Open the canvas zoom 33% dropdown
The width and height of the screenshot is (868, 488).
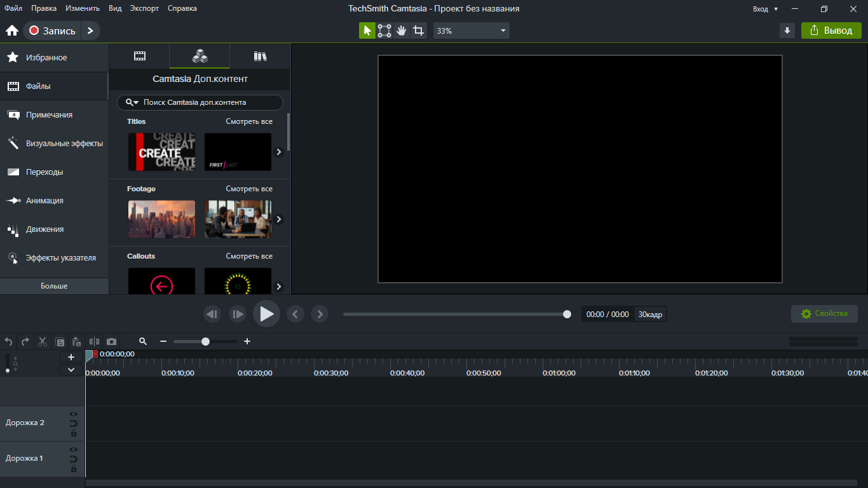pos(471,30)
